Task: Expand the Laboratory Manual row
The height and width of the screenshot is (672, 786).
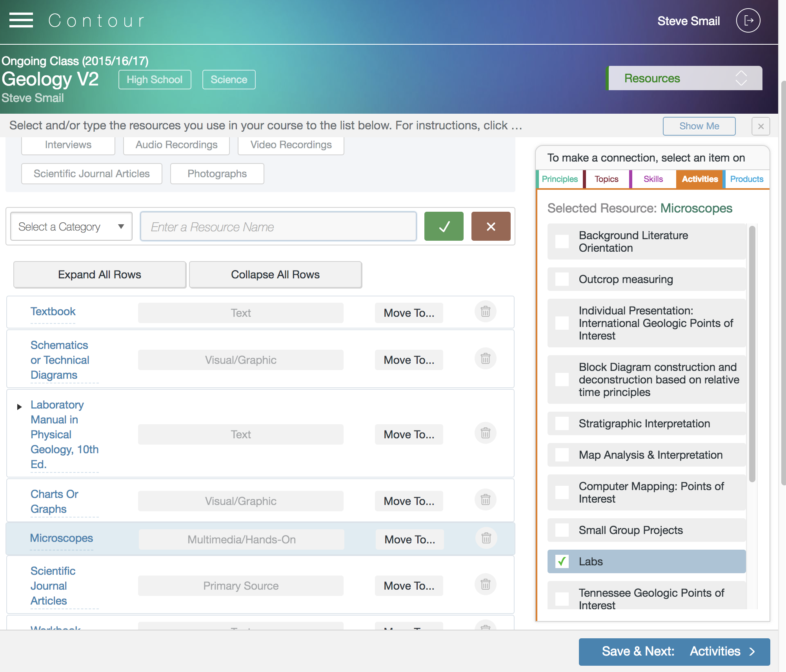Action: [20, 407]
